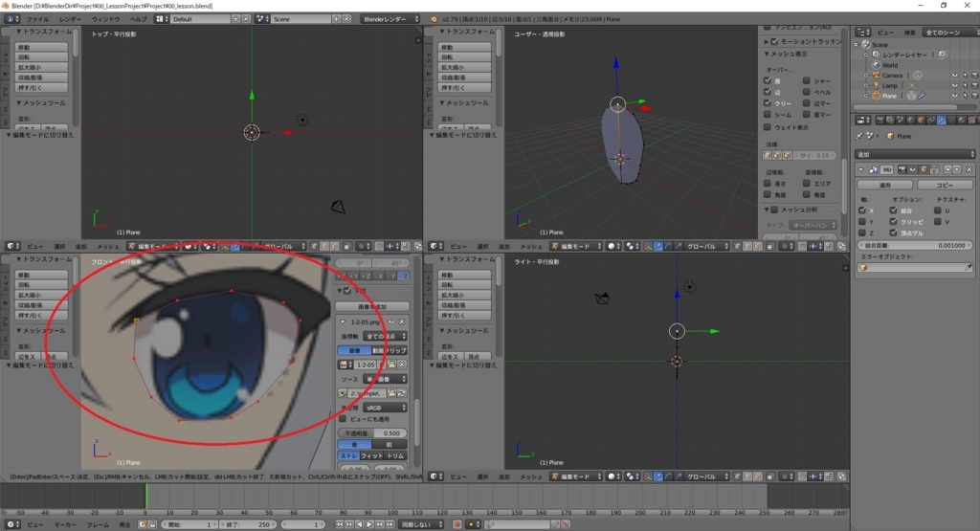Viewport: 980px width, 531px height.
Task: Open the Blenderレンダー engine dropdown
Action: [x=390, y=19]
